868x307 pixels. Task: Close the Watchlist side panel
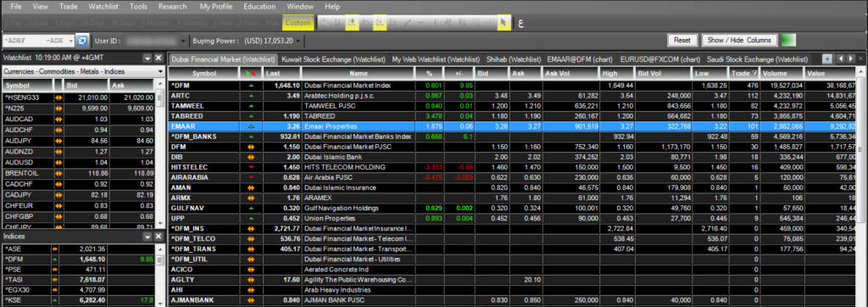pos(158,58)
